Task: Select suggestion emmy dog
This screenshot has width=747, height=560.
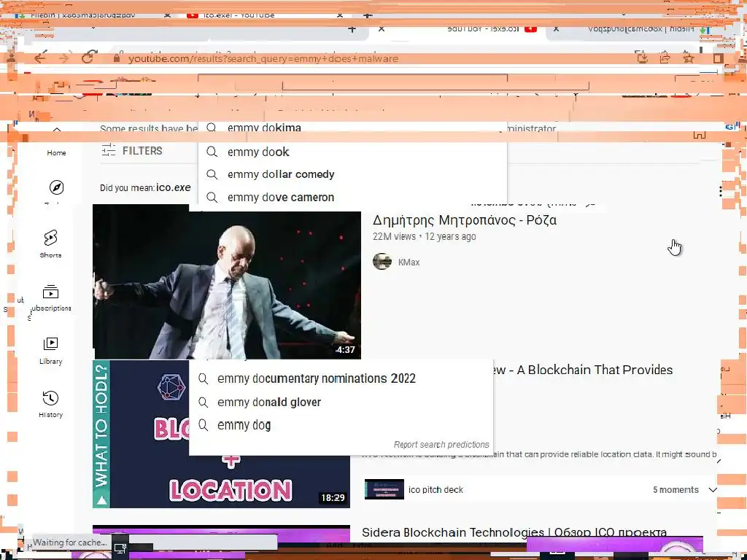Action: coord(341,425)
